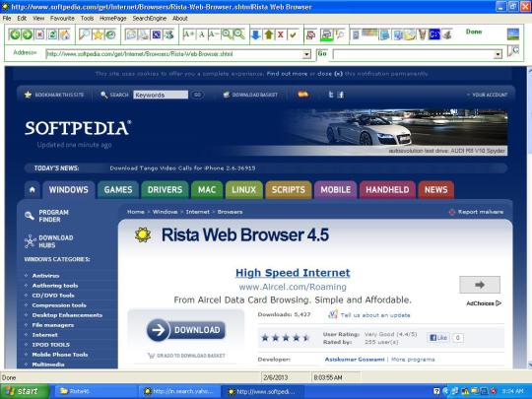Click the wallpaper landscape icon near Done
The width and height of the screenshot is (532, 399).
click(513, 34)
